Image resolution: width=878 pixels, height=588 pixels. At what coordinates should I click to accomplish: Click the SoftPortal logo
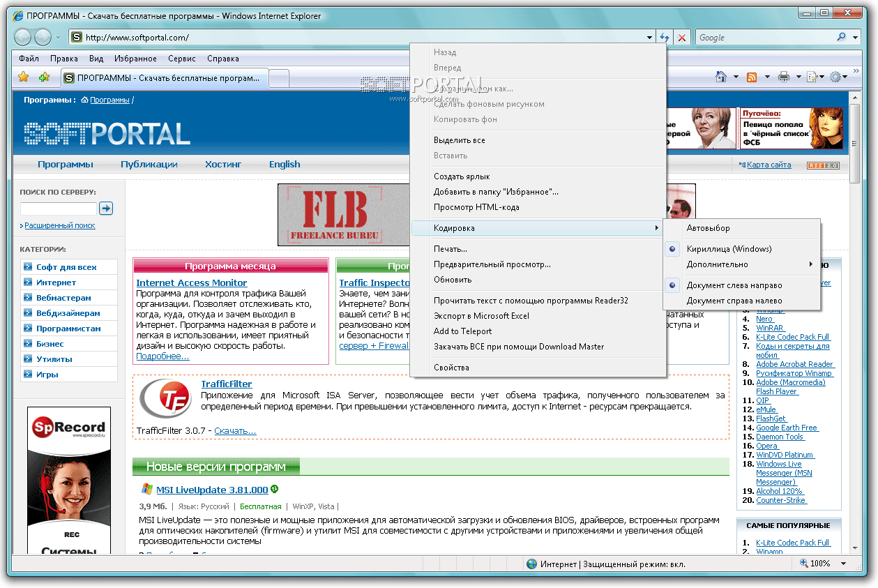[107, 133]
